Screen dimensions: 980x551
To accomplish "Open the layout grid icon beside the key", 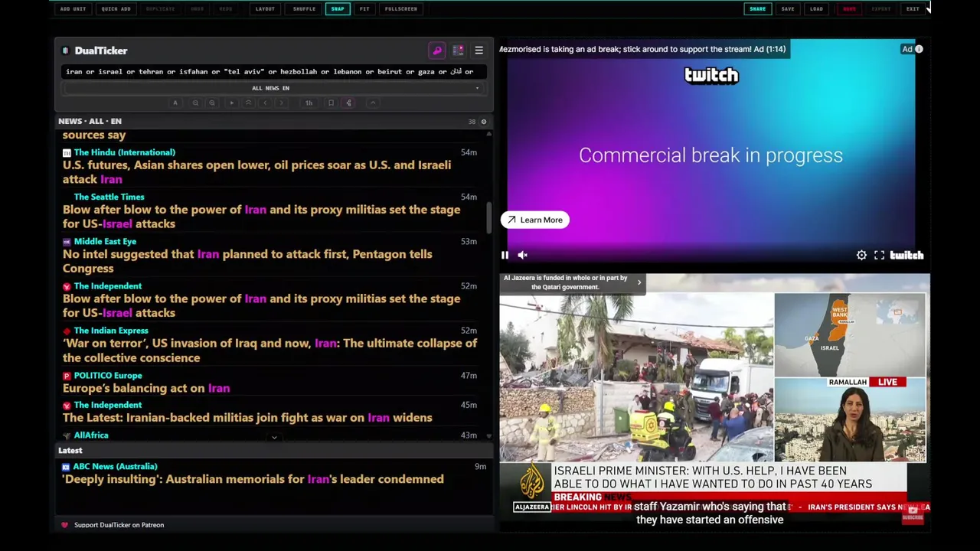I will [458, 51].
